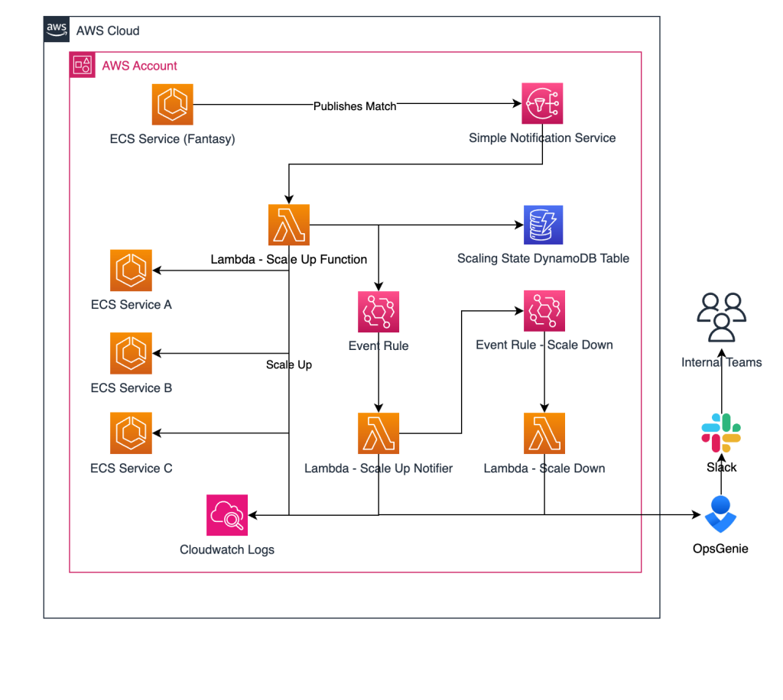This screenshot has height=700, width=783.
Task: Click the Event Rule icon
Action: tap(378, 311)
